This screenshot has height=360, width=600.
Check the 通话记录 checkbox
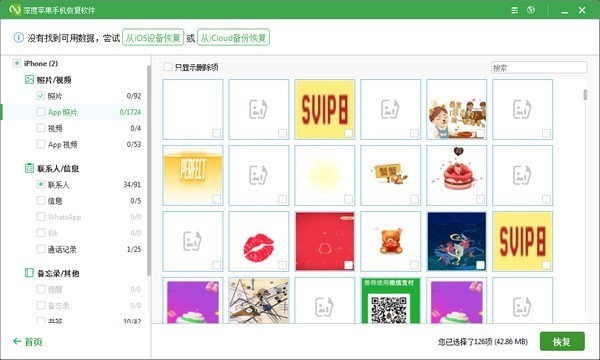(x=41, y=249)
